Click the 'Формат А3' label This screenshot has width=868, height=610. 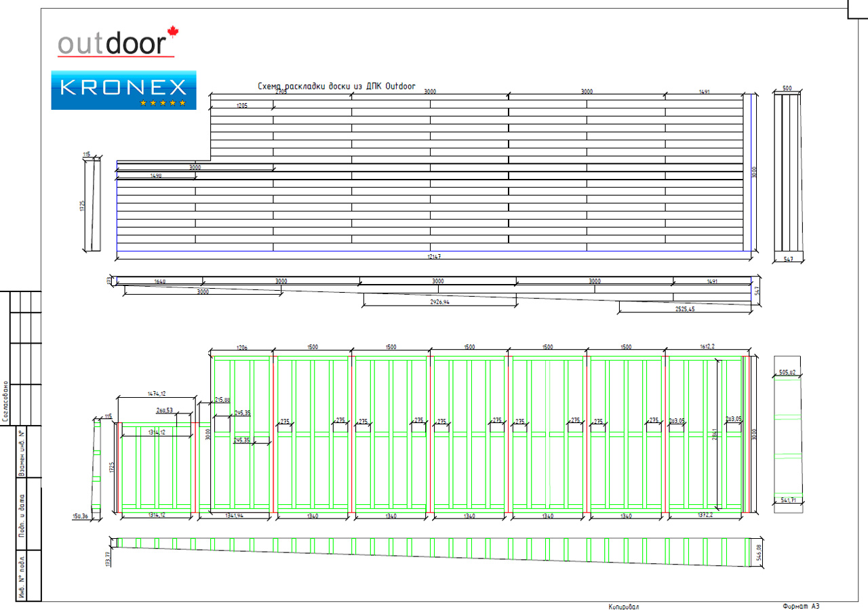[x=801, y=606]
